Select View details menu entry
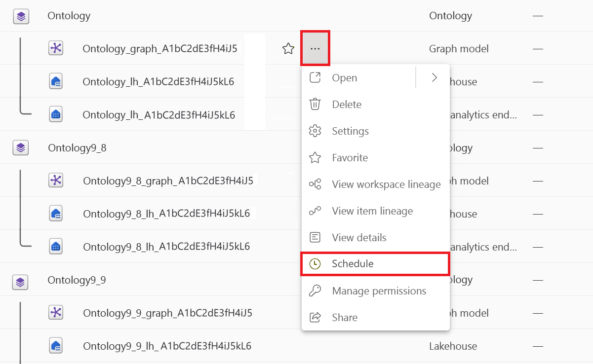Viewport: 593px width, 364px height. tap(376, 237)
